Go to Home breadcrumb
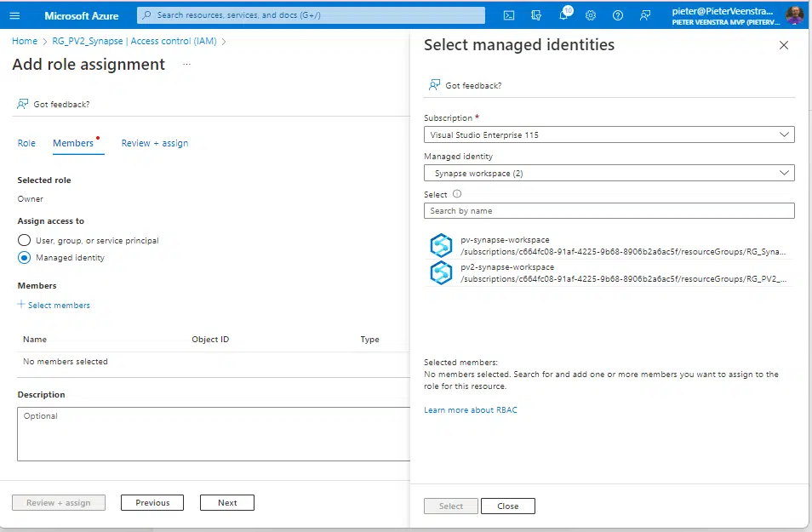Viewport: 812px width, 532px height. pos(25,41)
